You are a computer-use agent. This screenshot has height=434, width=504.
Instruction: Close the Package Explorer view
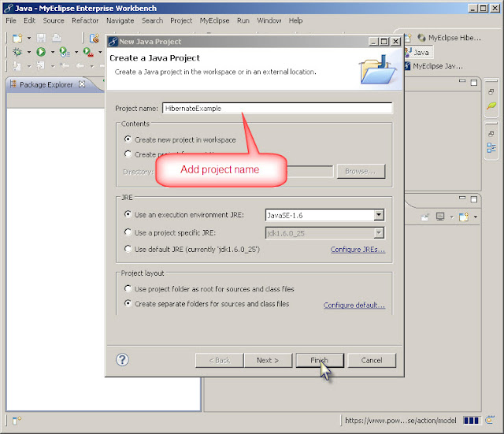(82, 84)
